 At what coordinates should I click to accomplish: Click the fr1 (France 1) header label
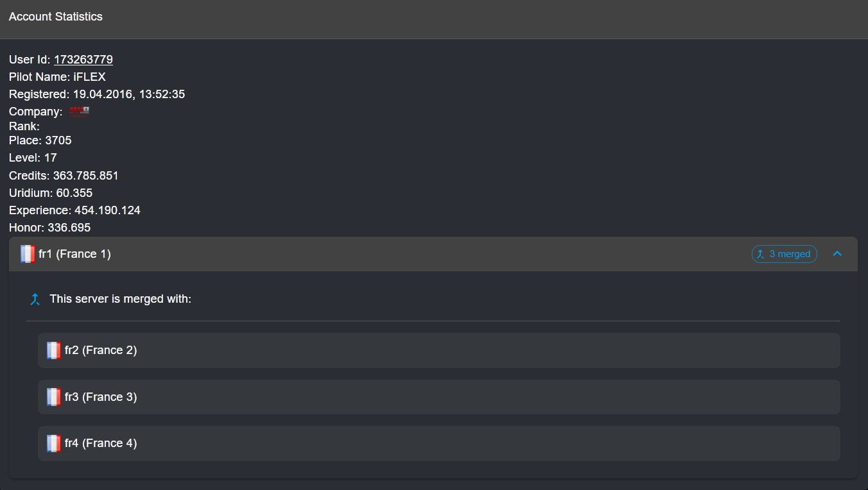click(74, 254)
